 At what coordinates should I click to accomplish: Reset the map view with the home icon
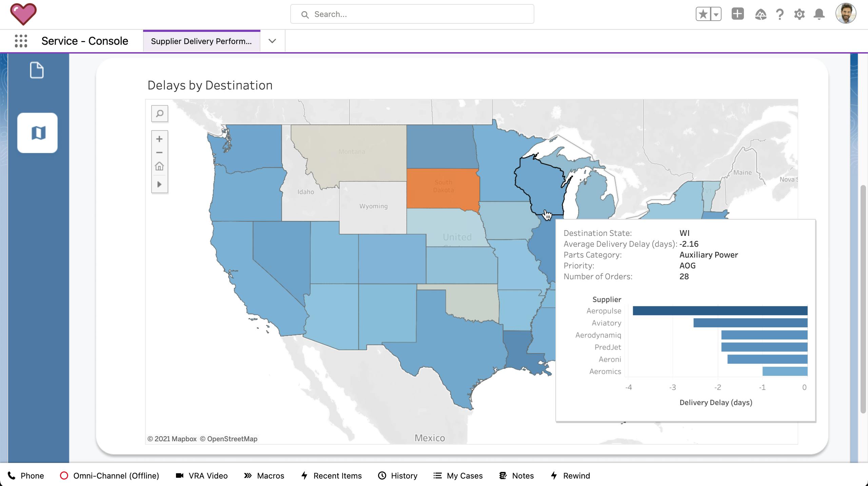(x=159, y=166)
